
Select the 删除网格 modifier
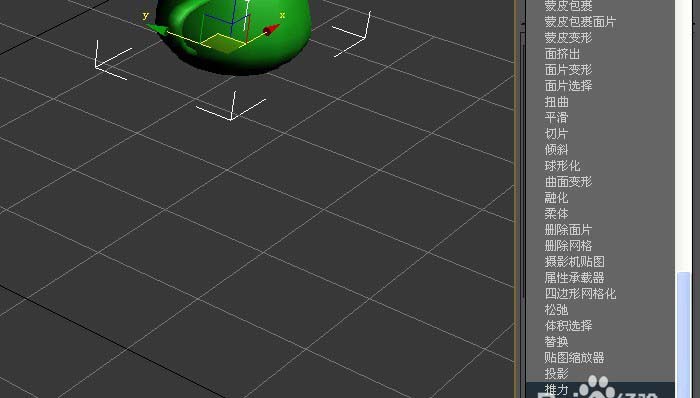(x=568, y=246)
